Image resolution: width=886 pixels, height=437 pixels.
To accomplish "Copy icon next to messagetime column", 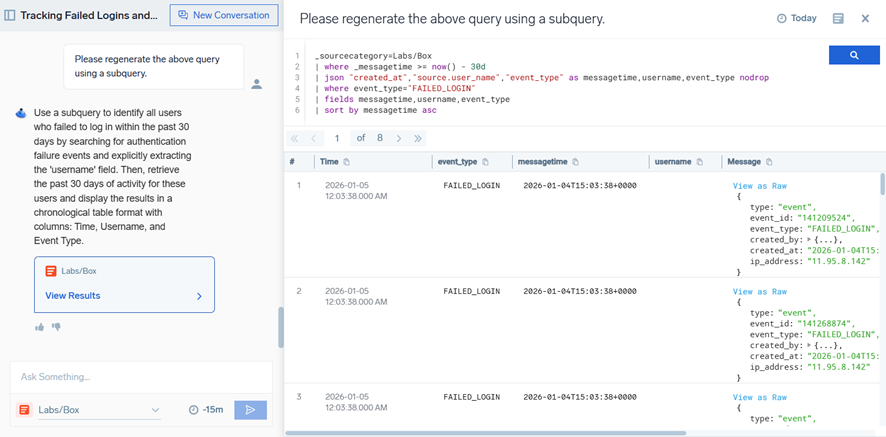I will pyautogui.click(x=576, y=162).
